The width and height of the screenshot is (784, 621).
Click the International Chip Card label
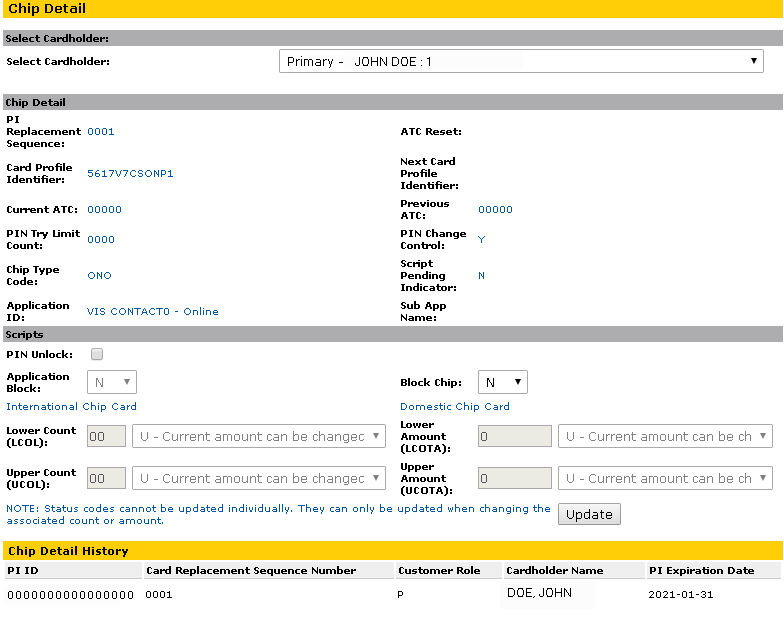[x=72, y=406]
